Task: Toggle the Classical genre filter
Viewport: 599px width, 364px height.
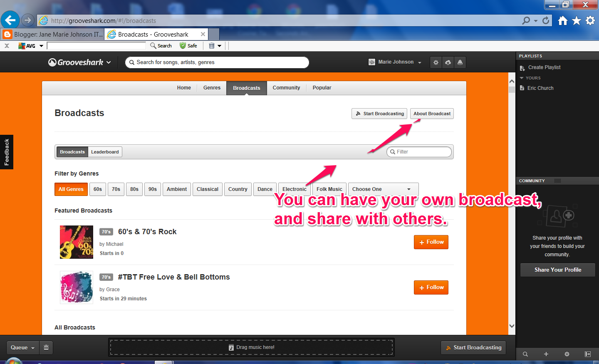Action: [x=208, y=189]
